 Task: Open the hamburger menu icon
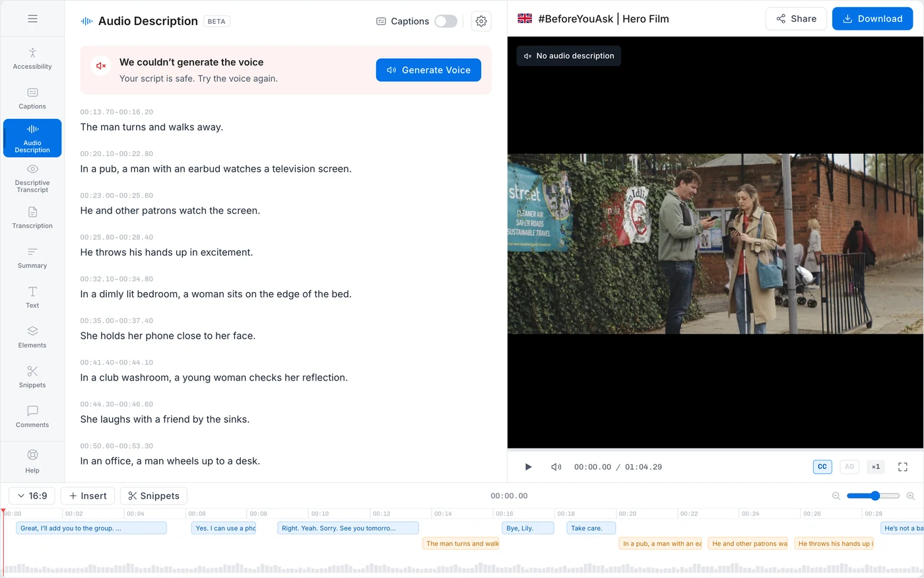tap(32, 18)
